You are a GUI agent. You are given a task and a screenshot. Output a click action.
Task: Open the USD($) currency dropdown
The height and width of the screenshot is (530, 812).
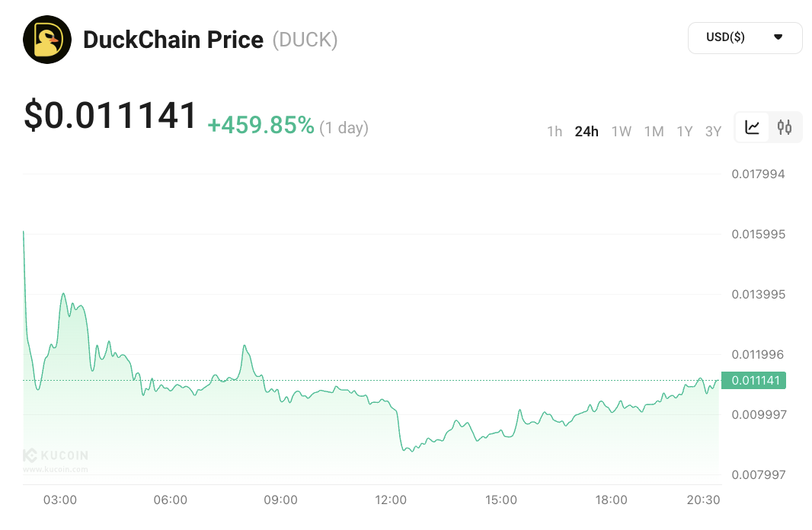point(744,38)
